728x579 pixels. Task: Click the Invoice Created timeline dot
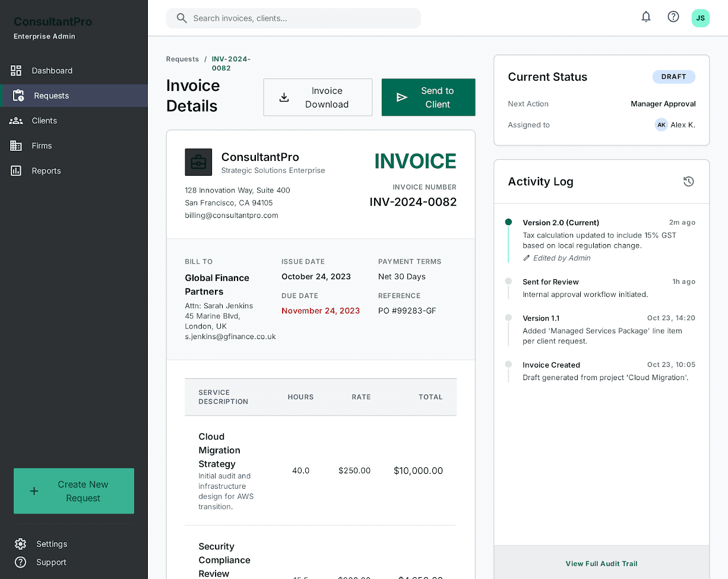tap(508, 365)
